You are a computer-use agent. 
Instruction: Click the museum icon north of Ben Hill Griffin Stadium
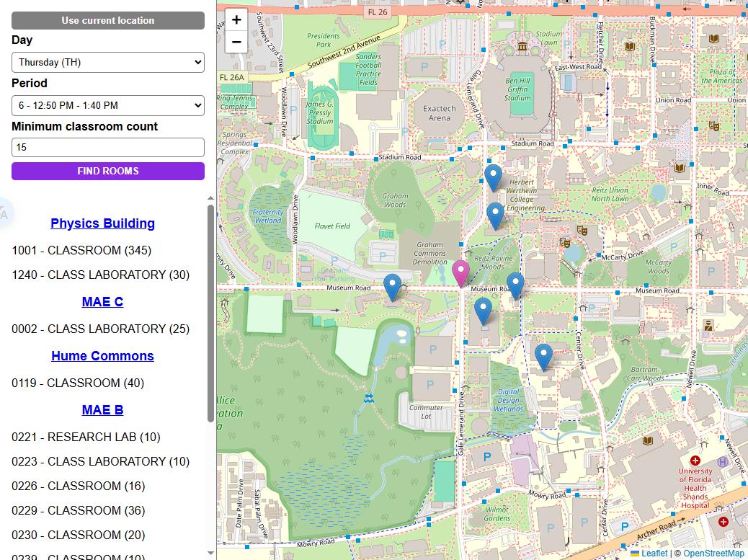tap(522, 46)
